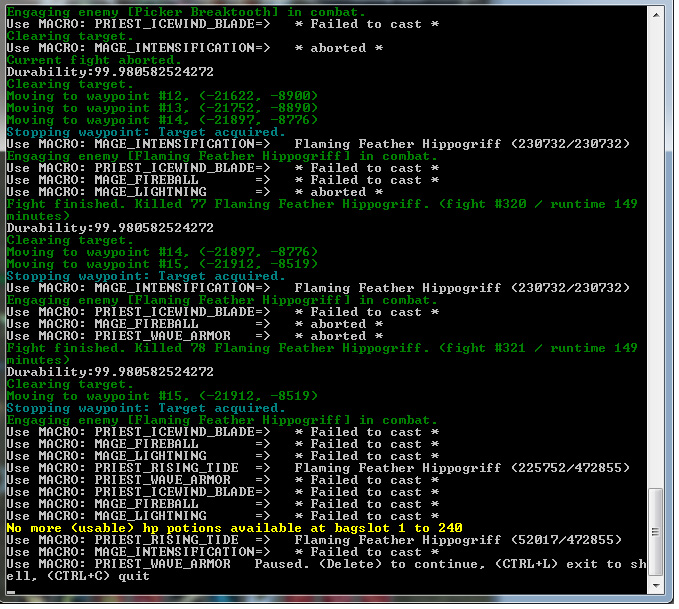Click the Moving to waypoint #13 line
Image resolution: width=679 pixels, height=609 pixels.
coord(162,108)
